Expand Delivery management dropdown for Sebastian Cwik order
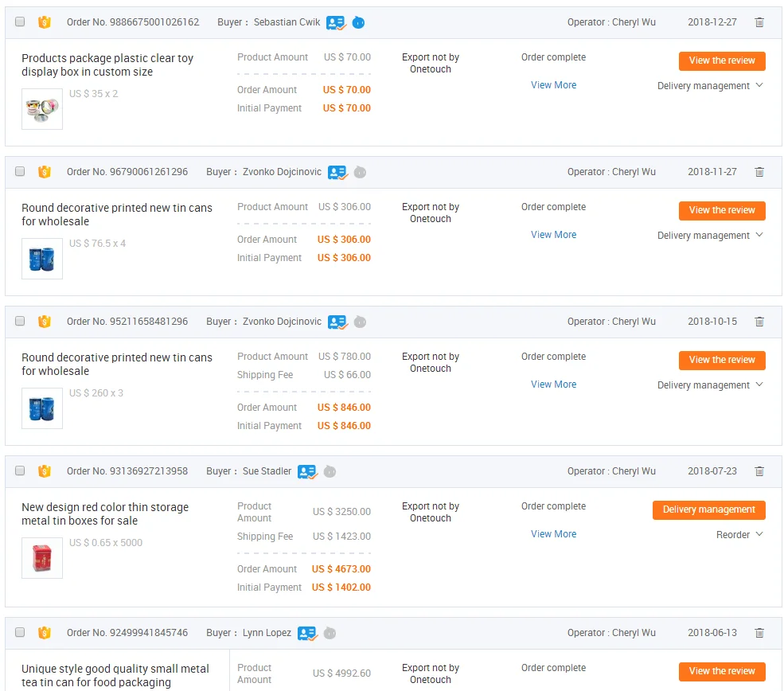The image size is (784, 691). click(710, 86)
